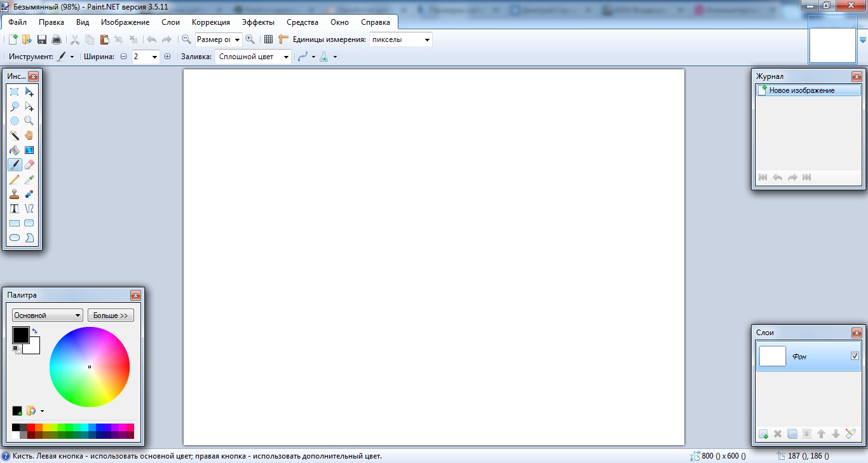Choose the Recolor tool
Screen dimensions: 868x463
coord(29,194)
